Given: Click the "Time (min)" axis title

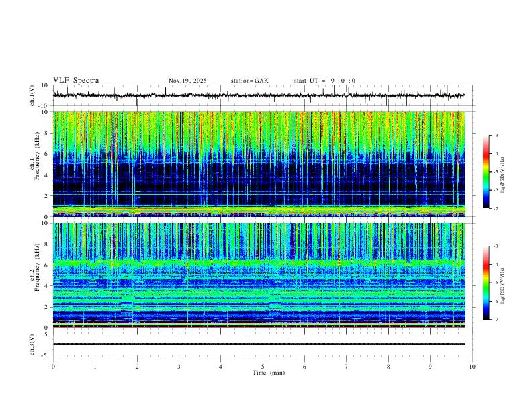Looking at the screenshot, I should coord(269,373).
